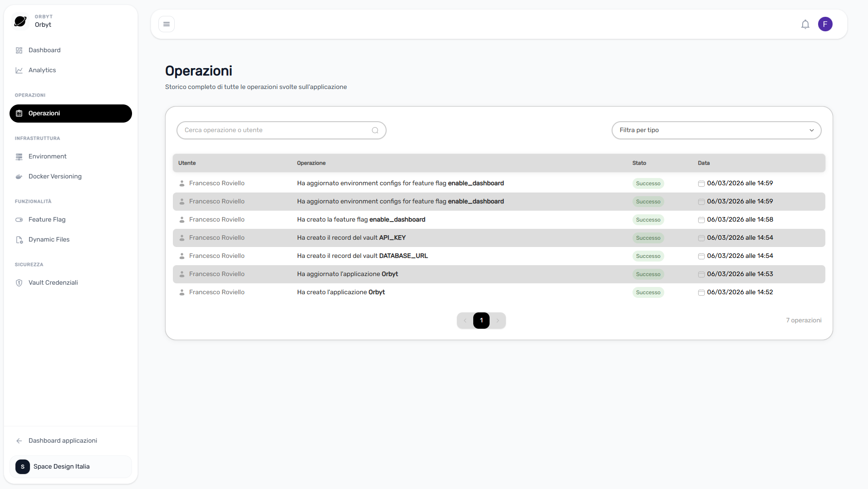
Task: Return to Dashboard applicazioni
Action: 71,441
